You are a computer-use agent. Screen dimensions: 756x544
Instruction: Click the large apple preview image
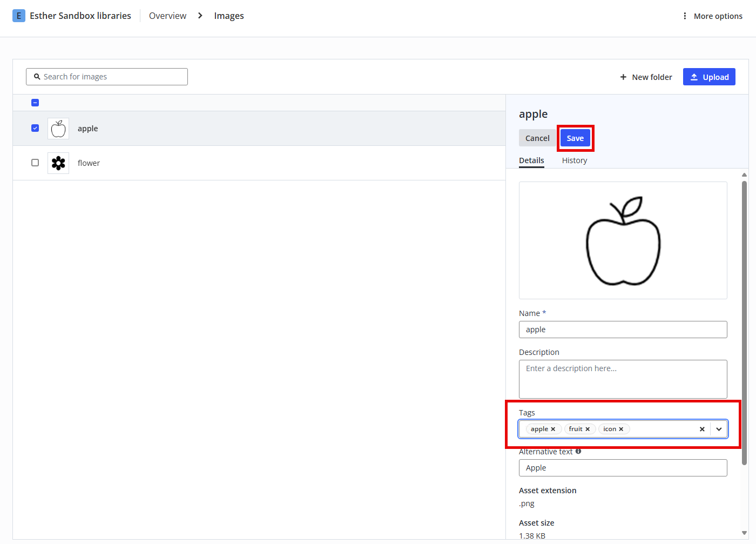point(623,240)
